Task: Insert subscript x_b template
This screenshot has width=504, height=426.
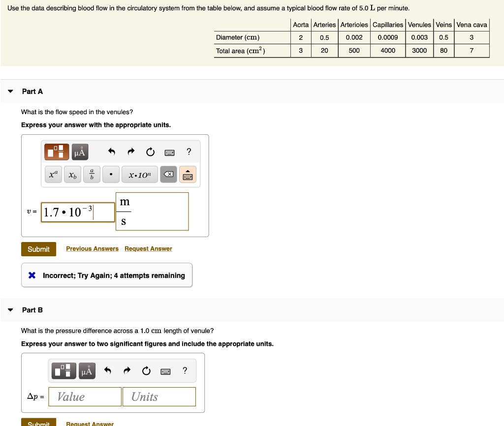Action: coord(72,175)
